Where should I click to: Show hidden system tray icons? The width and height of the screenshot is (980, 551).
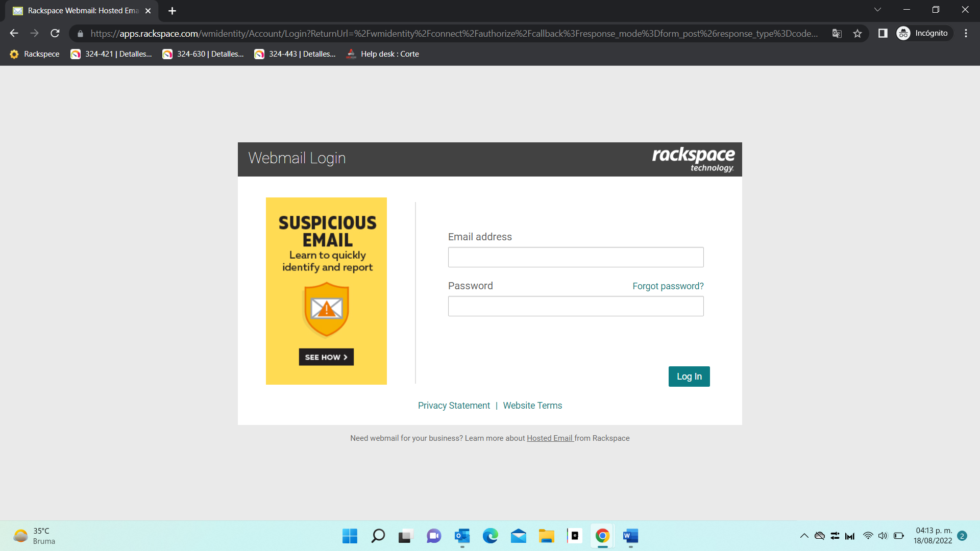pyautogui.click(x=804, y=536)
